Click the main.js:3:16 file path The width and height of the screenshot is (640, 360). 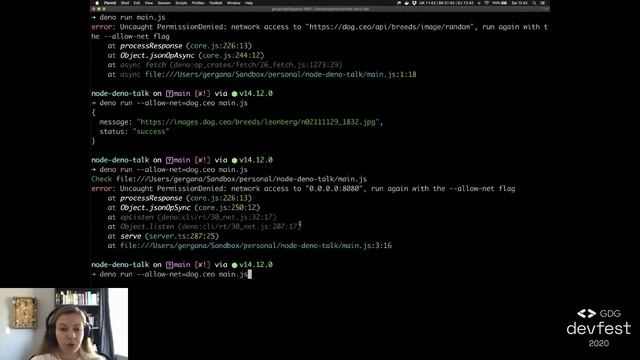click(x=256, y=245)
